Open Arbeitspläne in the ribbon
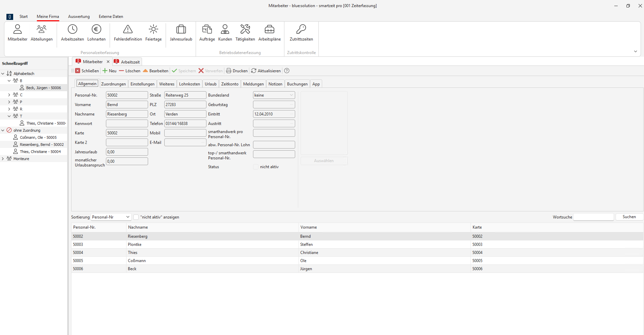This screenshot has width=644, height=335. (x=270, y=33)
